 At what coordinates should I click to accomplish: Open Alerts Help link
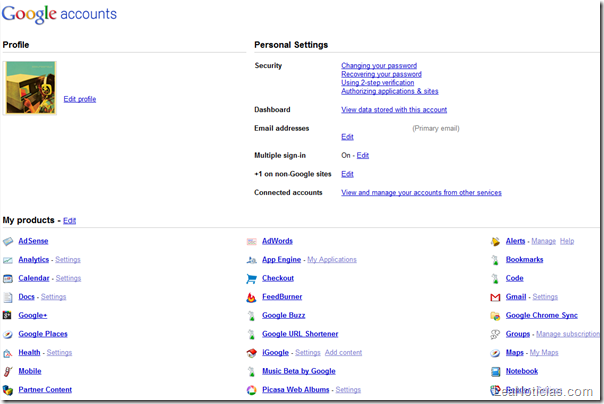click(x=567, y=241)
